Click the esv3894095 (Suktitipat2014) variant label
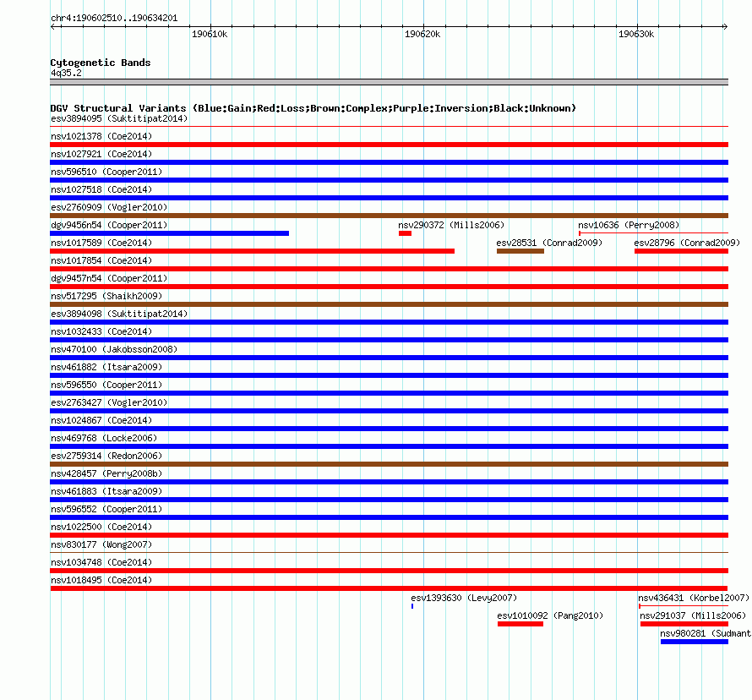752x700 pixels. click(119, 118)
